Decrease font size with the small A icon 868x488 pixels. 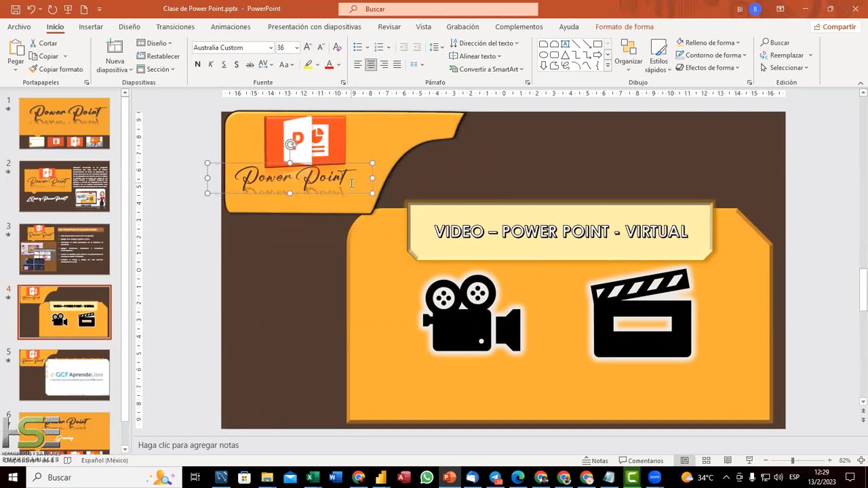(x=321, y=47)
